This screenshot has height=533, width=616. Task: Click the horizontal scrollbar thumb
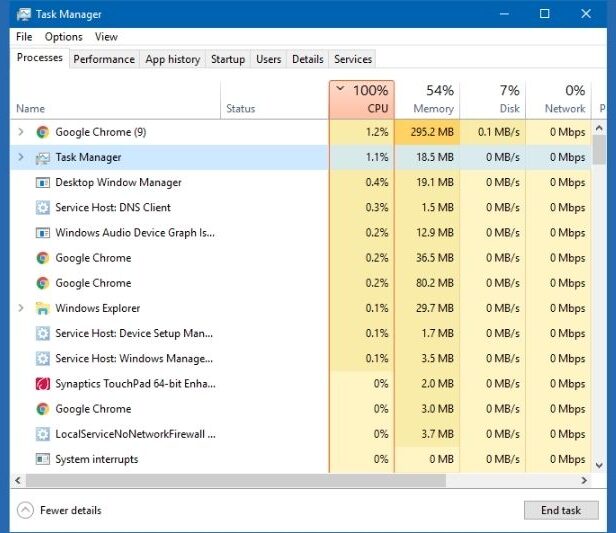pos(236,480)
